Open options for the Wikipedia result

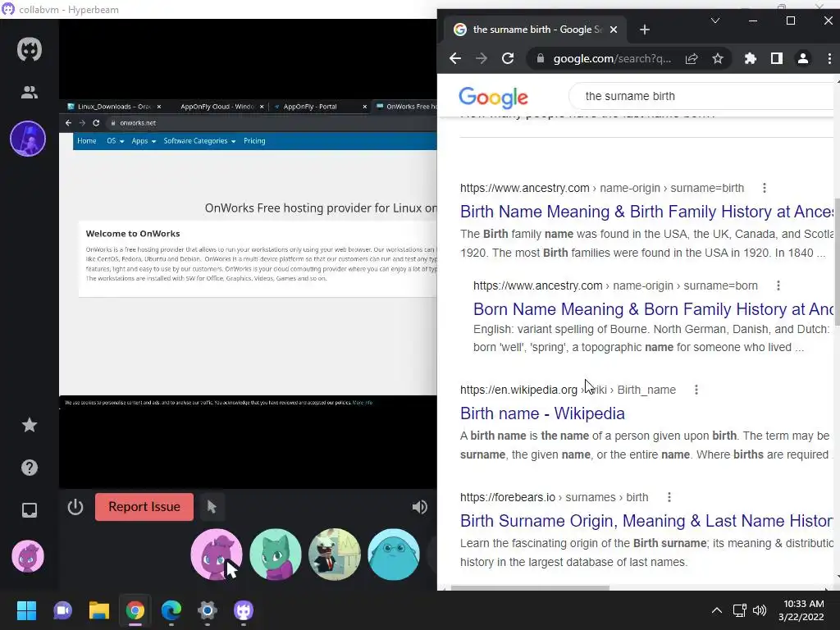[x=696, y=390]
